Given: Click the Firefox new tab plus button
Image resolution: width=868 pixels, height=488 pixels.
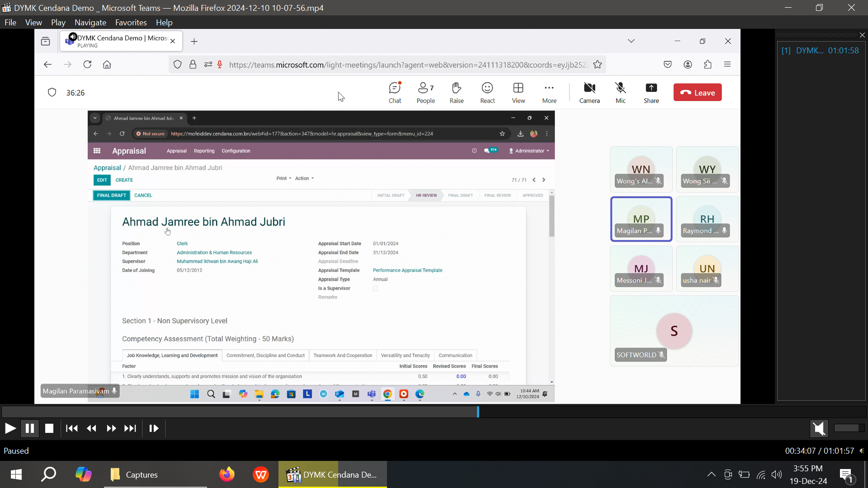Looking at the screenshot, I should click(x=194, y=42).
